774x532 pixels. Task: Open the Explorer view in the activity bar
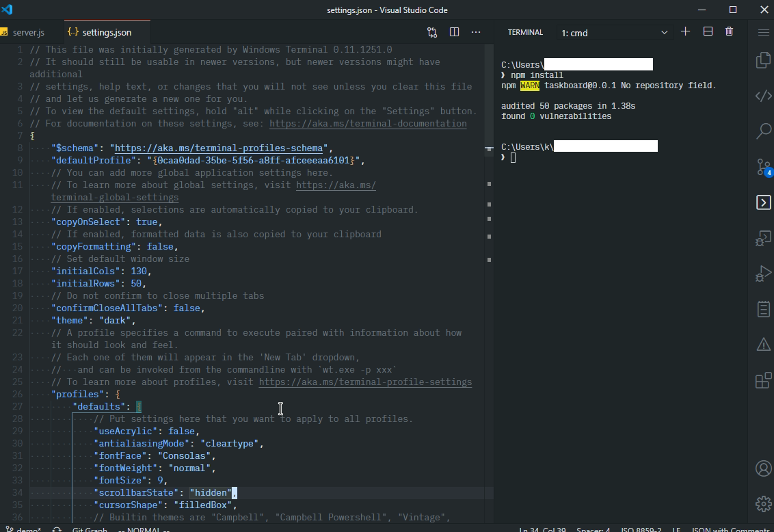pos(763,60)
